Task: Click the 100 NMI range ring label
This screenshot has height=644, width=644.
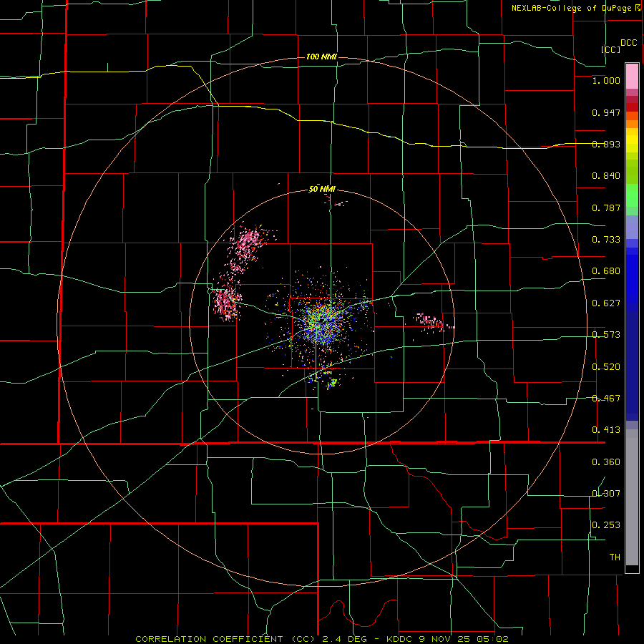Action: coord(321,57)
